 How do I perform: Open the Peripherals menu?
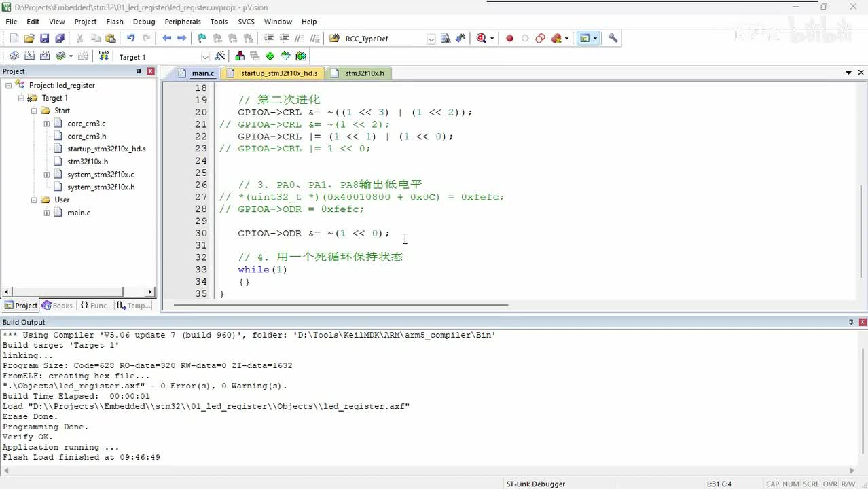pos(183,22)
